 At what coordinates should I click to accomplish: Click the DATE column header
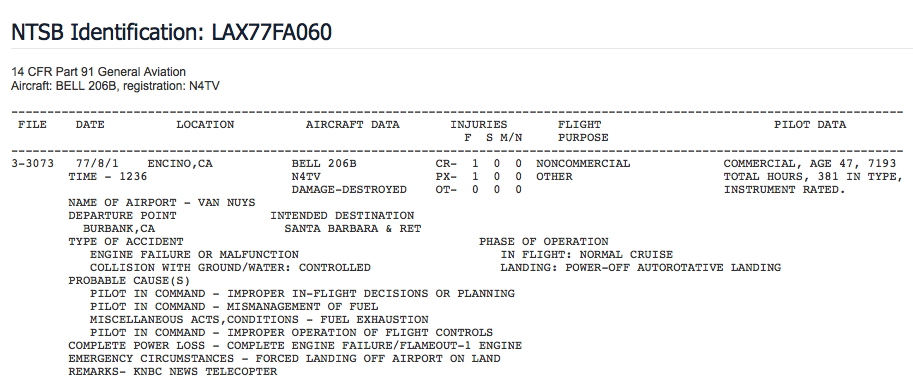tap(90, 125)
